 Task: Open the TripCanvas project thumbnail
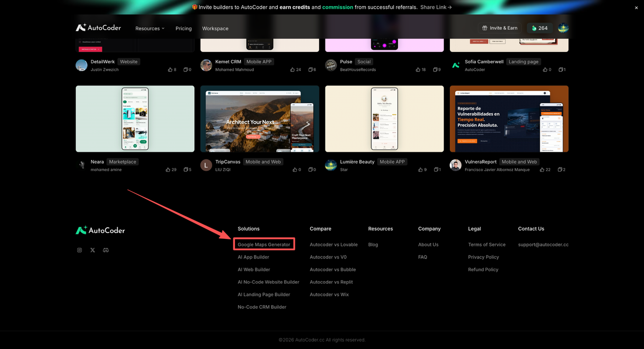[x=260, y=119]
